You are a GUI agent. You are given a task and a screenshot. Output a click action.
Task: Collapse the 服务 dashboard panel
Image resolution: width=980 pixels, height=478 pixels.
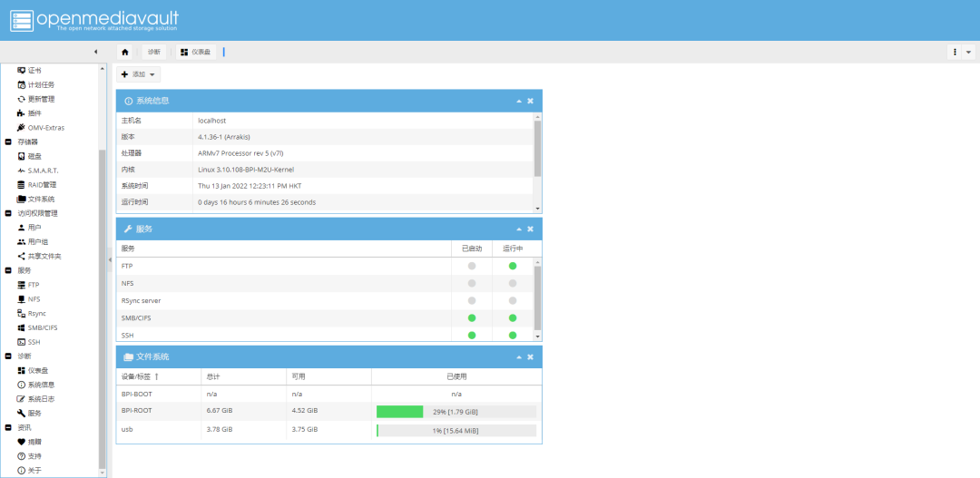pos(519,229)
